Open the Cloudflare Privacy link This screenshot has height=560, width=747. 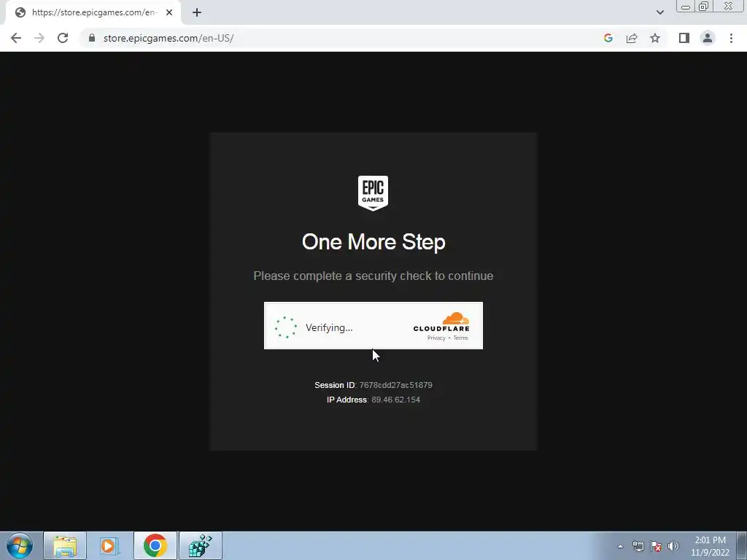[x=436, y=338]
